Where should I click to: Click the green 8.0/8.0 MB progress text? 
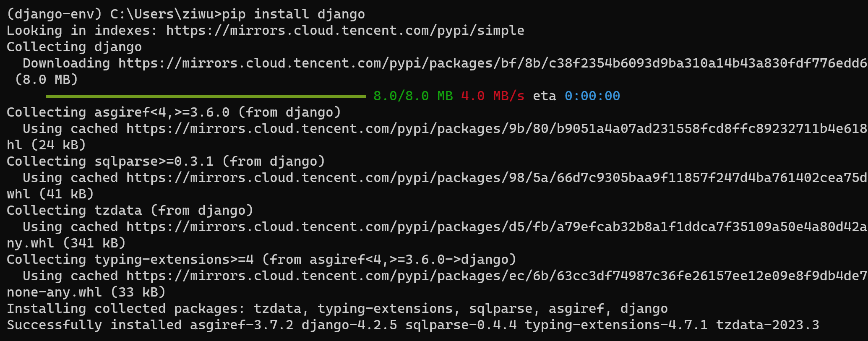[413, 96]
